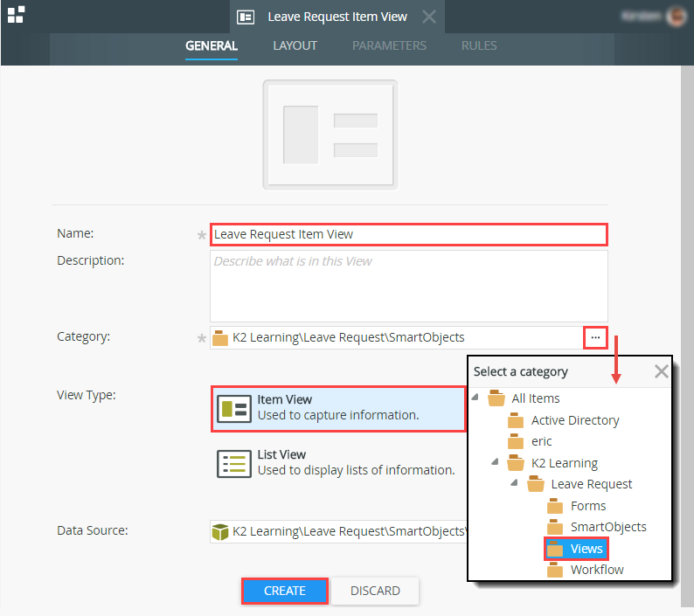Select the Active Directory category
Screen dimensions: 694x616
pyautogui.click(x=575, y=420)
